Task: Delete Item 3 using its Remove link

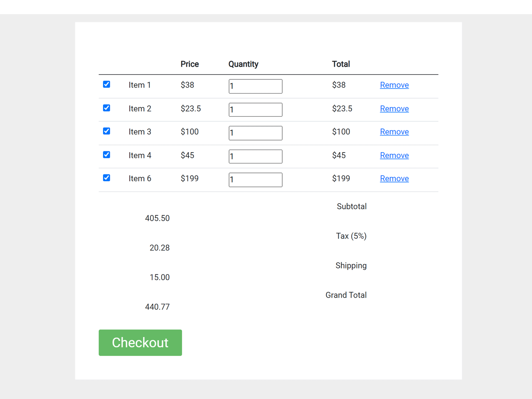Action: [x=394, y=132]
